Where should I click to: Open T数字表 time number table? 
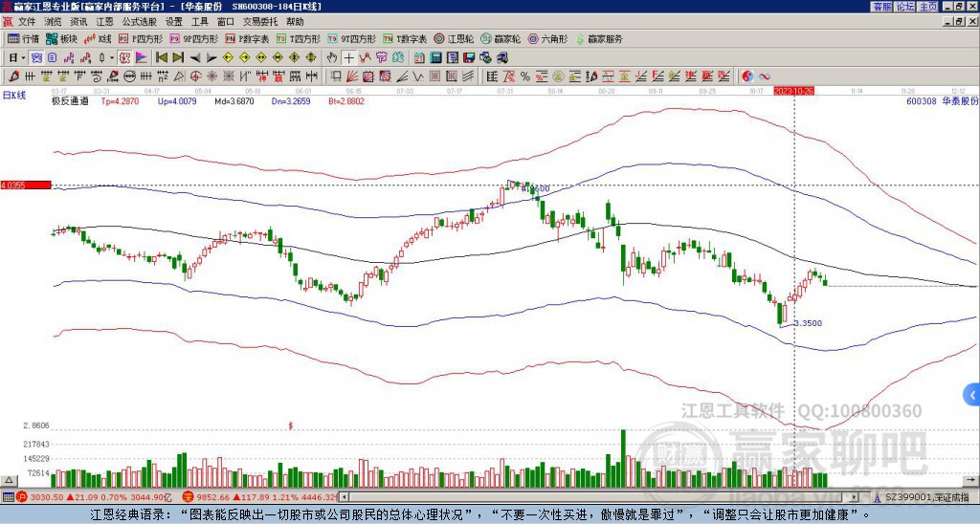[x=405, y=38]
